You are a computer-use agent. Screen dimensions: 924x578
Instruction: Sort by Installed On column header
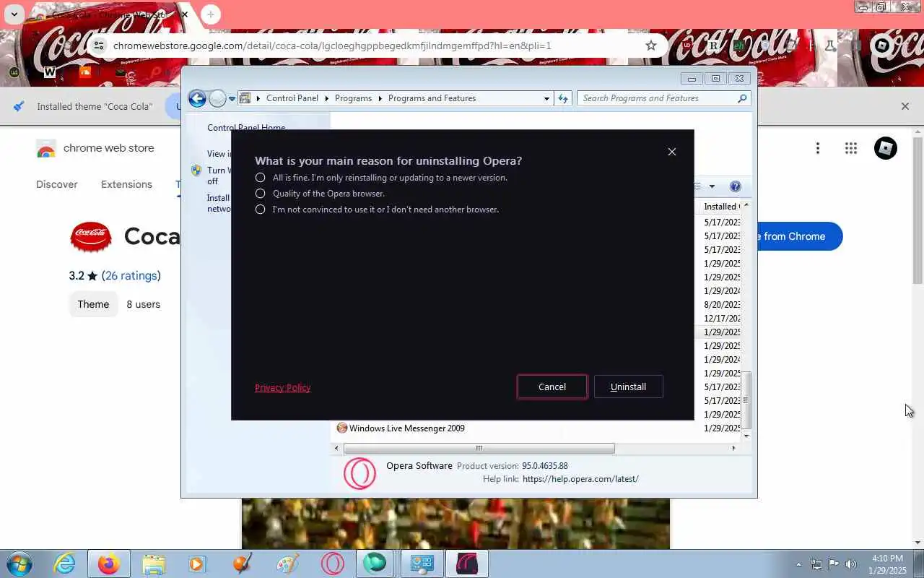(x=721, y=207)
